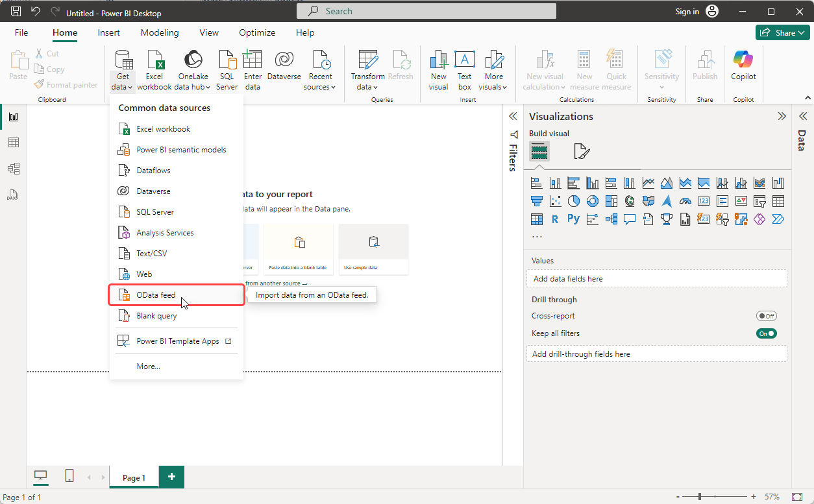Select the Python visual icon

573,219
